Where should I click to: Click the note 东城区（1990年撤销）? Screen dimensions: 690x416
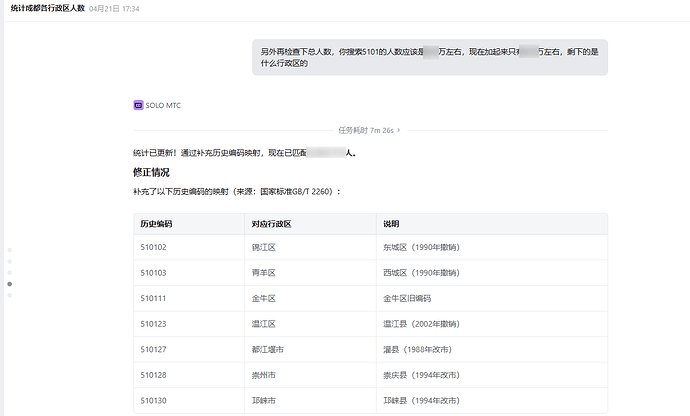click(x=421, y=247)
